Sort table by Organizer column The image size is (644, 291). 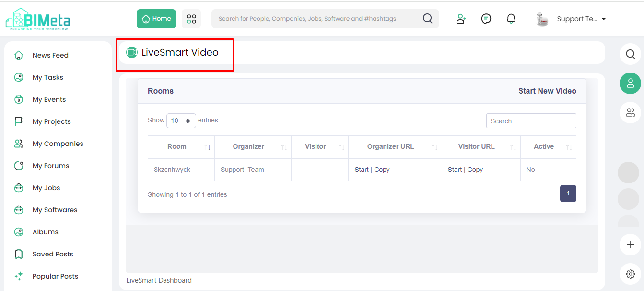tap(253, 146)
